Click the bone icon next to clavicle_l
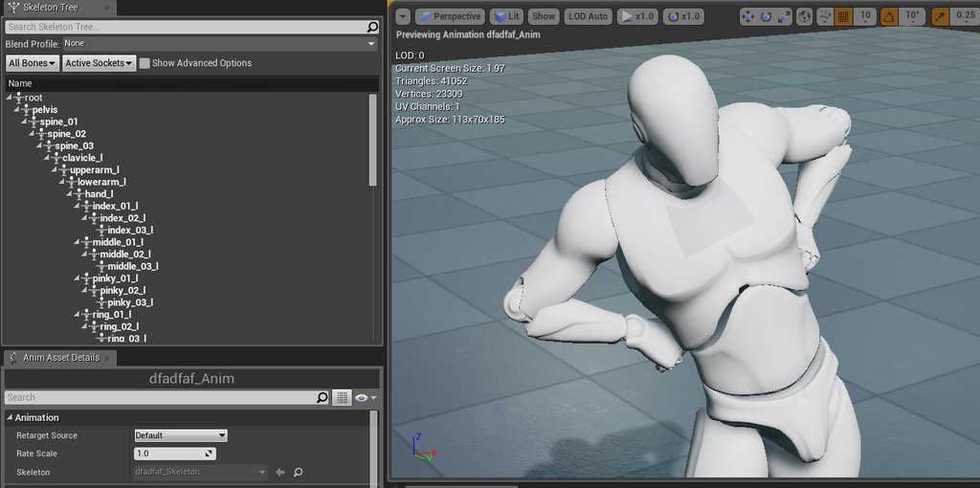 56,158
